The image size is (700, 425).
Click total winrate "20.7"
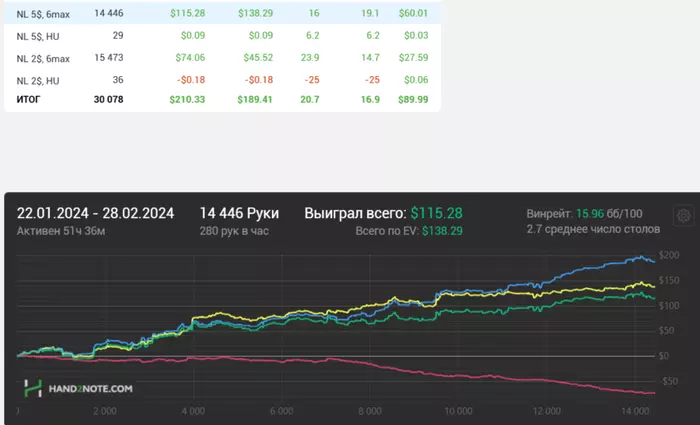coord(310,99)
